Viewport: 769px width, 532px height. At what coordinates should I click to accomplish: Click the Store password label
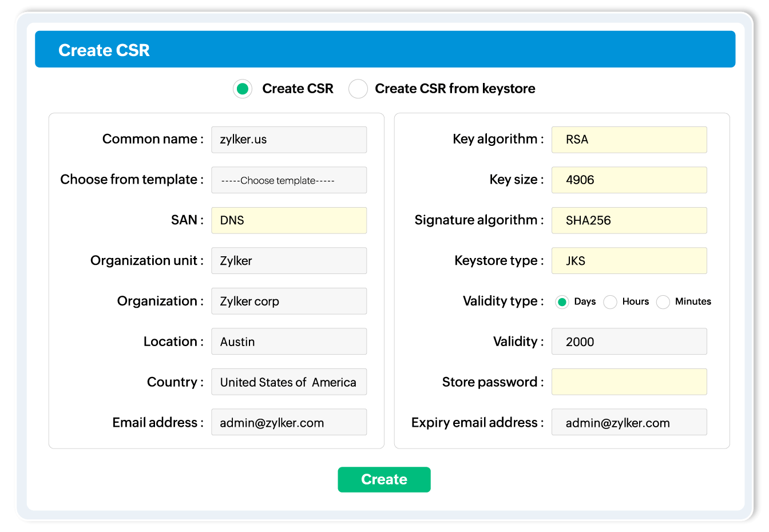tap(493, 382)
